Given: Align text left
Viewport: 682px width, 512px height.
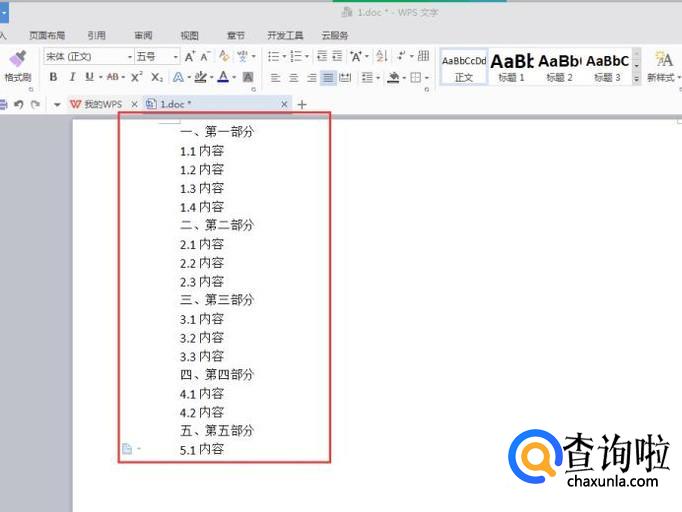Looking at the screenshot, I should tap(275, 78).
